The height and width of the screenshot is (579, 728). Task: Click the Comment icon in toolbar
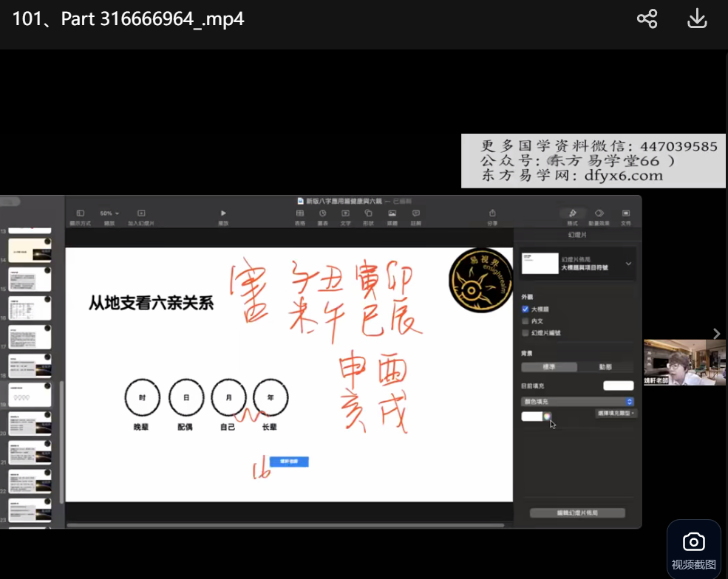[415, 213]
